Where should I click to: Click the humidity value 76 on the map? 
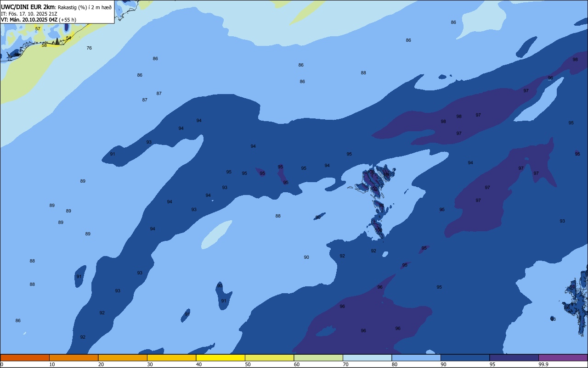pyautogui.click(x=89, y=48)
